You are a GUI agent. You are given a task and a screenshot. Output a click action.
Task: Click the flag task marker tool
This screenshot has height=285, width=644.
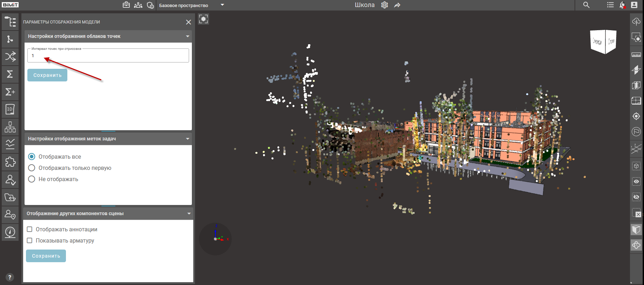tap(636, 132)
